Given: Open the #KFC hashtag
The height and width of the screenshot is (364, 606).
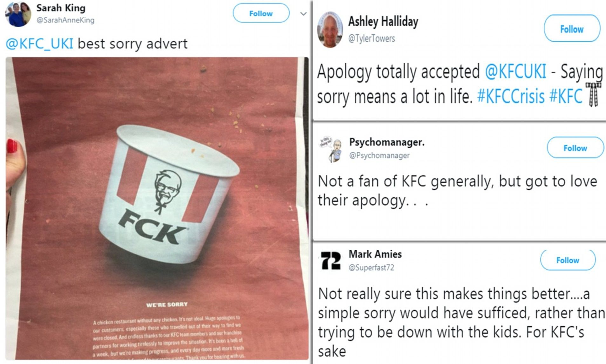Looking at the screenshot, I should (x=566, y=96).
